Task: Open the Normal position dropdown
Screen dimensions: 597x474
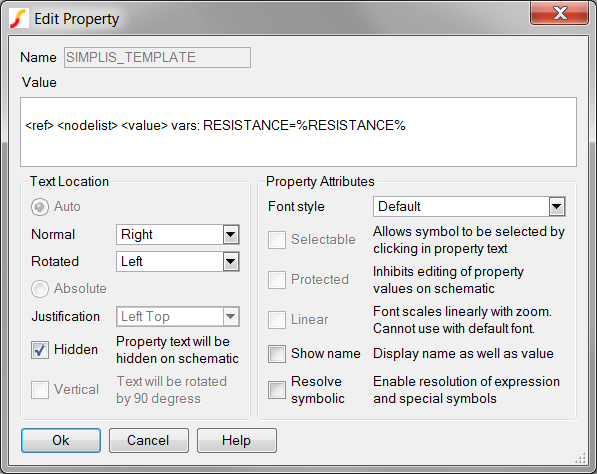Action: tap(178, 235)
